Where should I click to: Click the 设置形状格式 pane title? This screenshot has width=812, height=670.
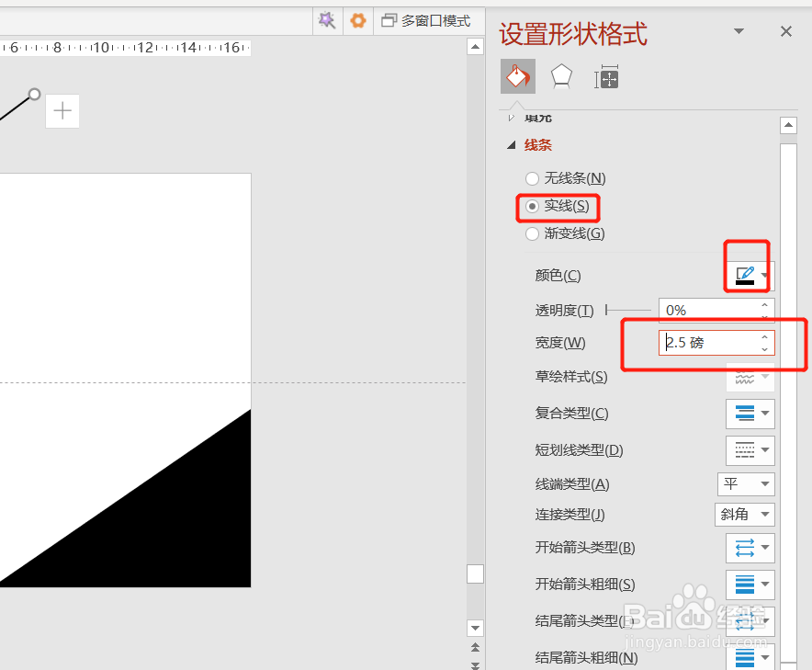click(573, 34)
